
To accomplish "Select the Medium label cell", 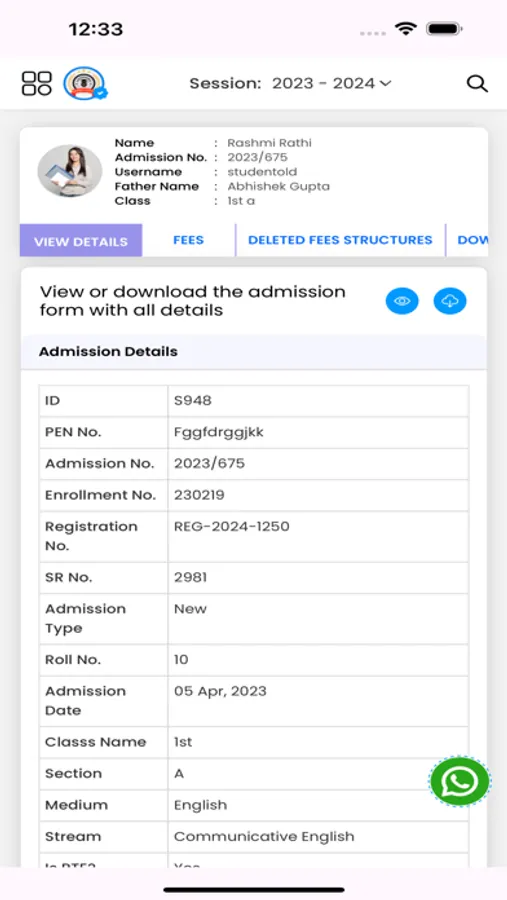I will pos(104,805).
